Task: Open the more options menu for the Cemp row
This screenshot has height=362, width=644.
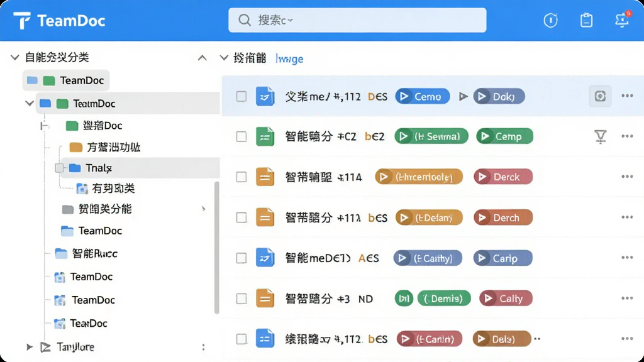Action: (x=627, y=136)
